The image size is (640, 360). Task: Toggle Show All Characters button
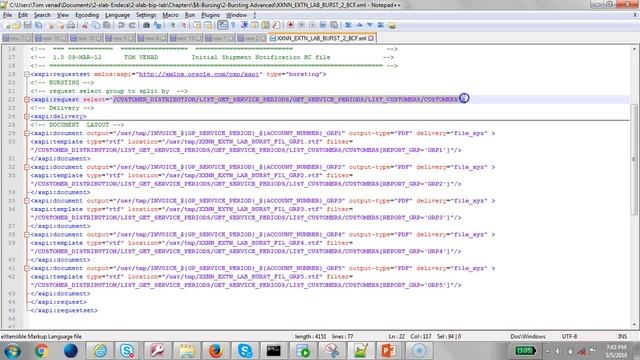click(x=233, y=25)
